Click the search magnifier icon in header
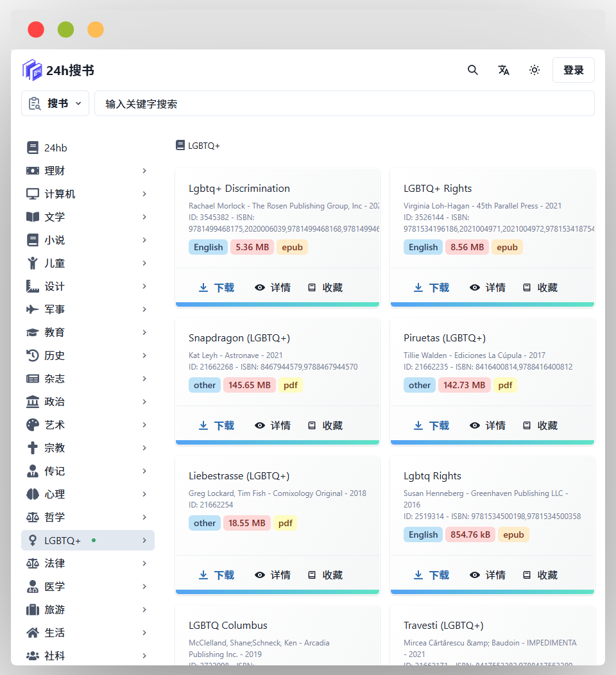This screenshot has height=675, width=616. (473, 70)
